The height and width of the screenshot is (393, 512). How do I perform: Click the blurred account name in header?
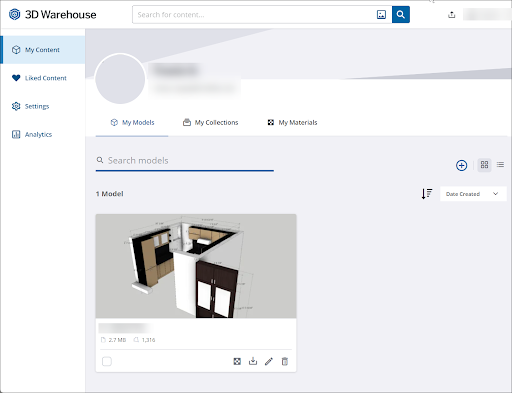pyautogui.click(x=486, y=15)
